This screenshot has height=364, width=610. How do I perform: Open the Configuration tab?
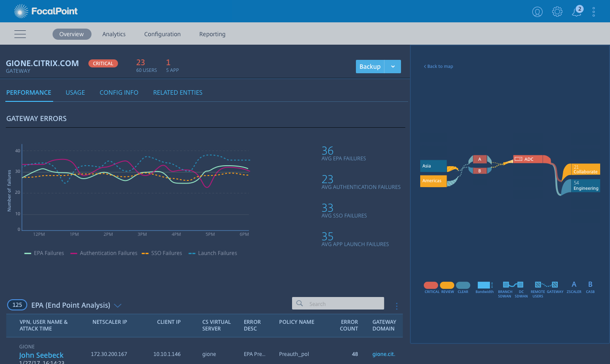click(x=163, y=34)
